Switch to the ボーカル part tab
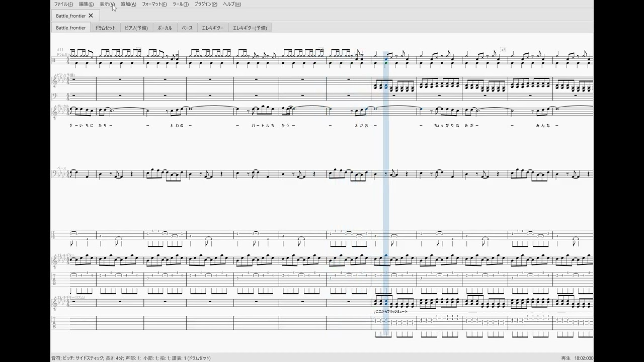Viewport: 644px width, 362px height. tap(165, 28)
